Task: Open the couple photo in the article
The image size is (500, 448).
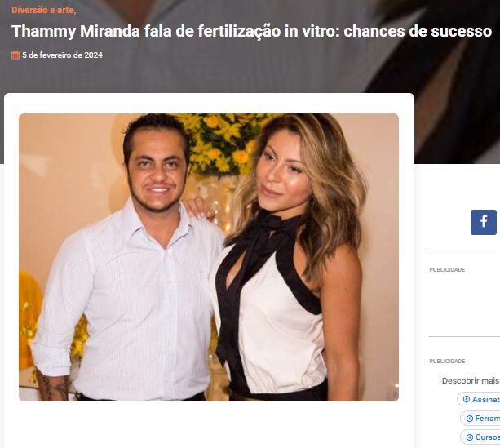Action: tap(209, 257)
